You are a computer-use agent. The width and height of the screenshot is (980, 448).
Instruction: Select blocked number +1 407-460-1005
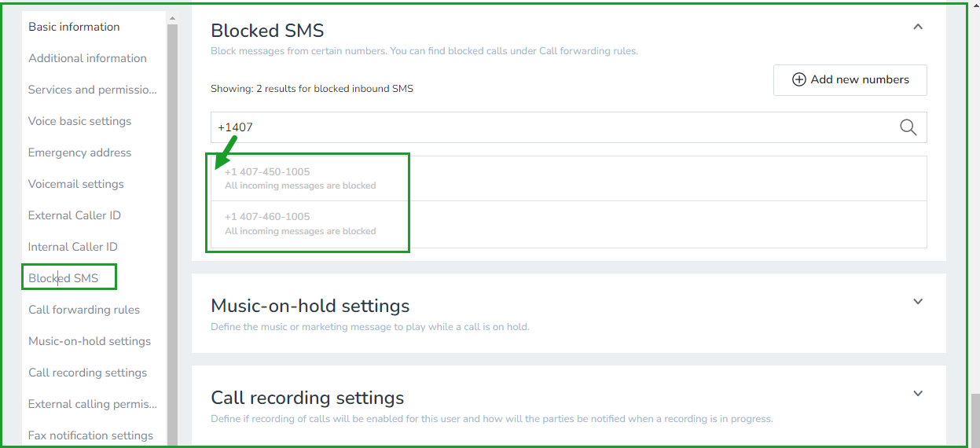(569, 224)
